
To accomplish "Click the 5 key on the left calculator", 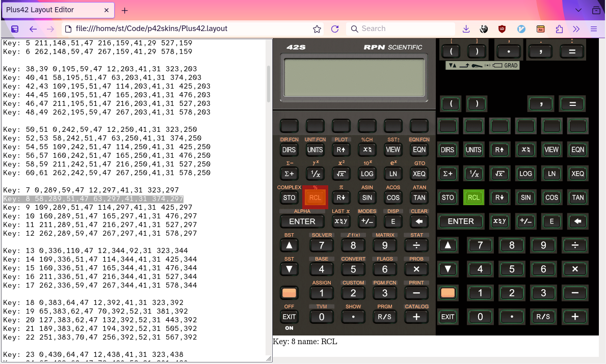I will pyautogui.click(x=353, y=269).
